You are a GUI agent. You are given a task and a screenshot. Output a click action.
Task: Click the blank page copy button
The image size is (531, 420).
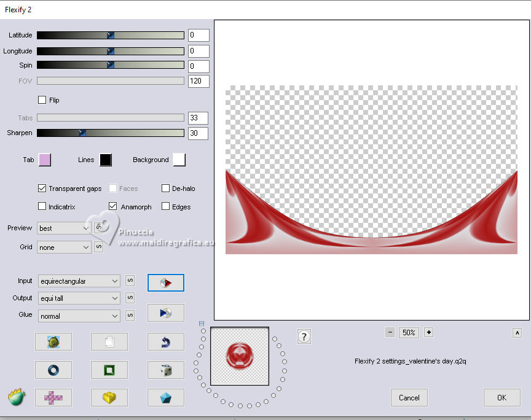109,342
